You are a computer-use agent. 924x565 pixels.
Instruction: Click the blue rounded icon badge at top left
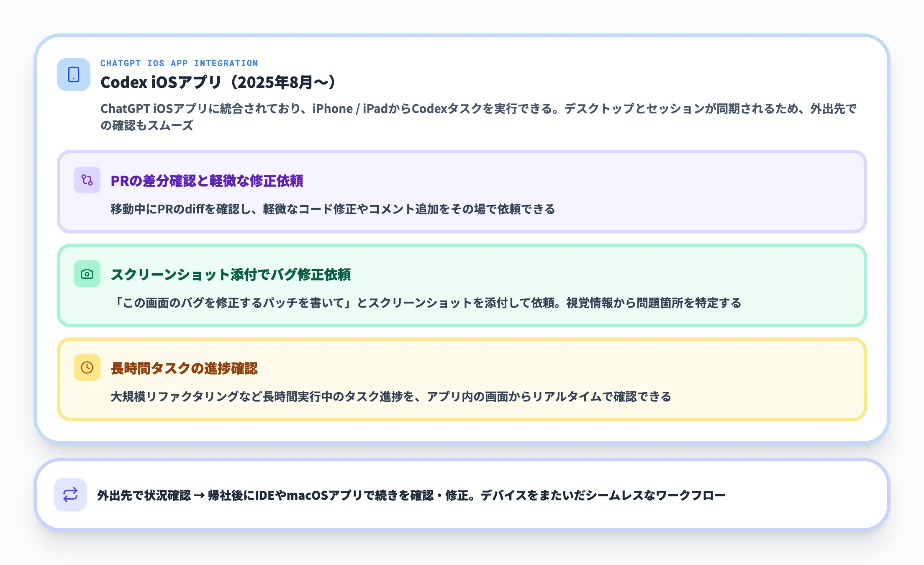74,74
